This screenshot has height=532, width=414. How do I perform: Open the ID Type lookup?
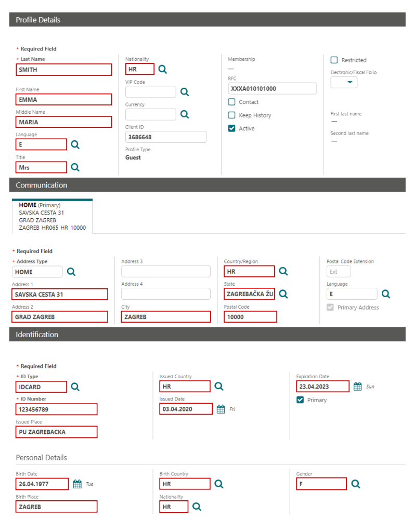click(x=74, y=387)
